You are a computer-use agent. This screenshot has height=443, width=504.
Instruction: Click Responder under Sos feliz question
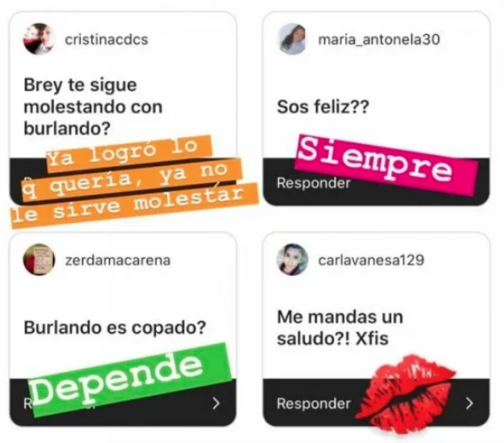(x=313, y=183)
